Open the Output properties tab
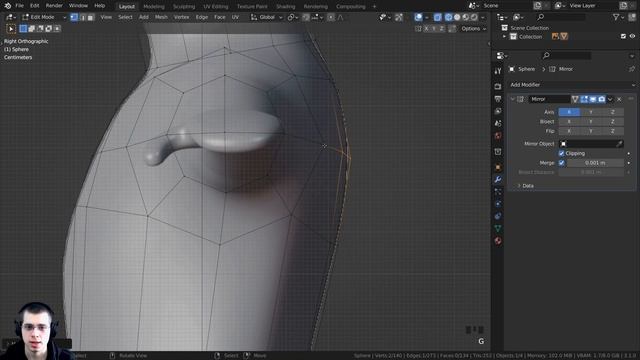This screenshot has height=360, width=640. 498,99
